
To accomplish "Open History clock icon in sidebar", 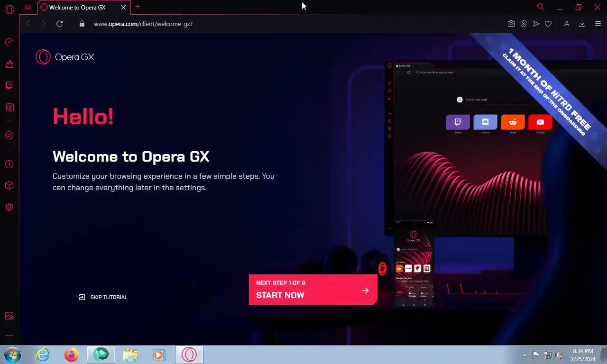I will tap(9, 164).
